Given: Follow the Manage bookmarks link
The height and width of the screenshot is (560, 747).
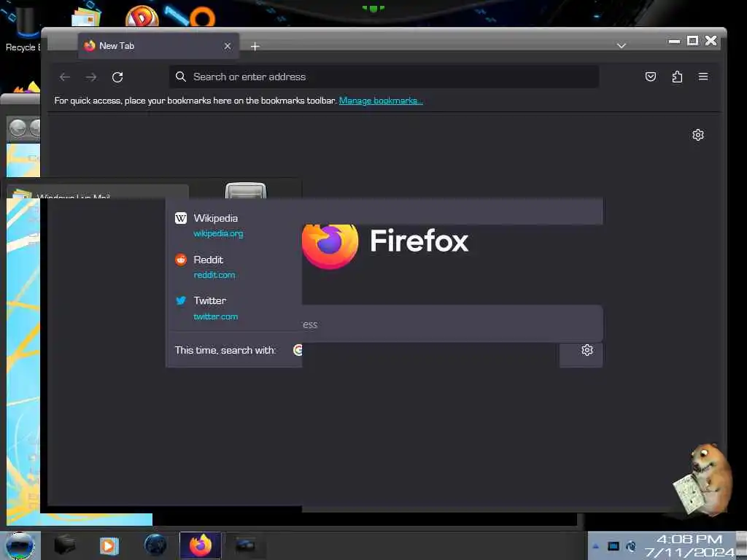Looking at the screenshot, I should (x=381, y=101).
